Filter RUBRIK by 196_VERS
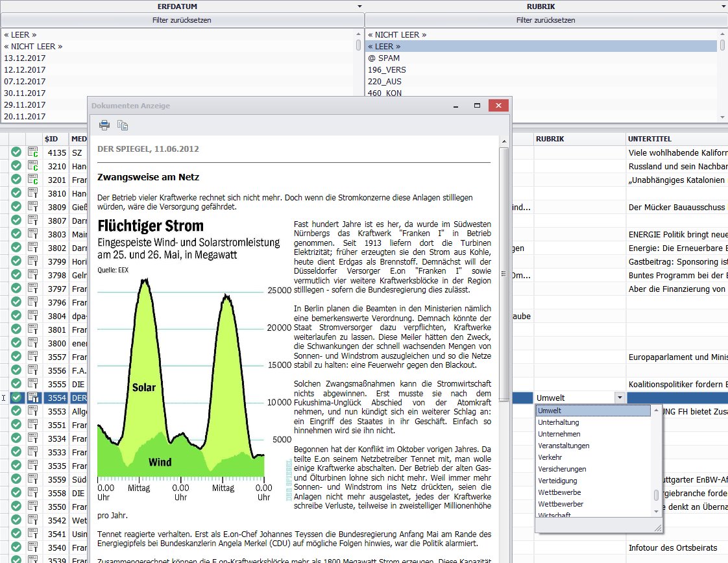Screen dimensions: 728x563 tap(542, 69)
